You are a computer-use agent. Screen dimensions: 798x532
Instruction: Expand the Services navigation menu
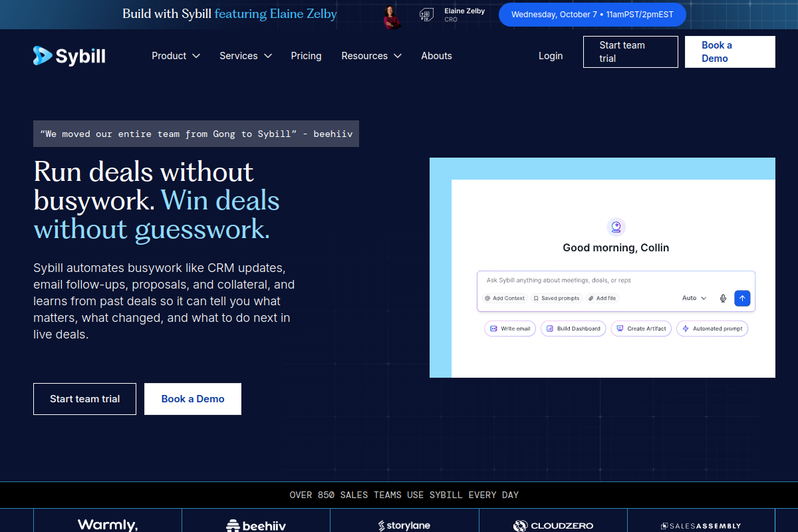[245, 56]
